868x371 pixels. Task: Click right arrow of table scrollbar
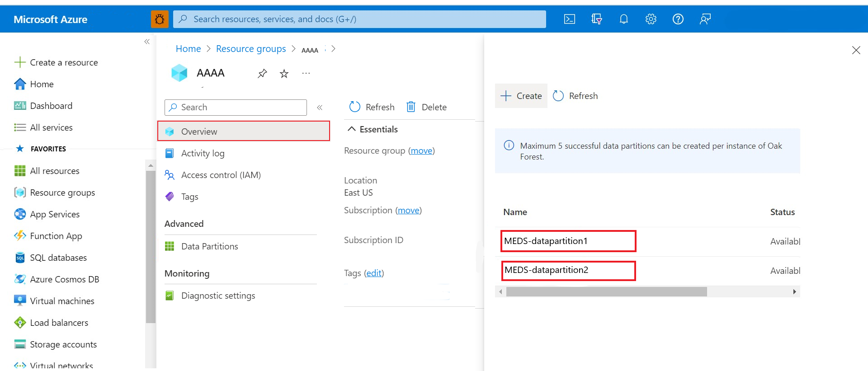794,292
